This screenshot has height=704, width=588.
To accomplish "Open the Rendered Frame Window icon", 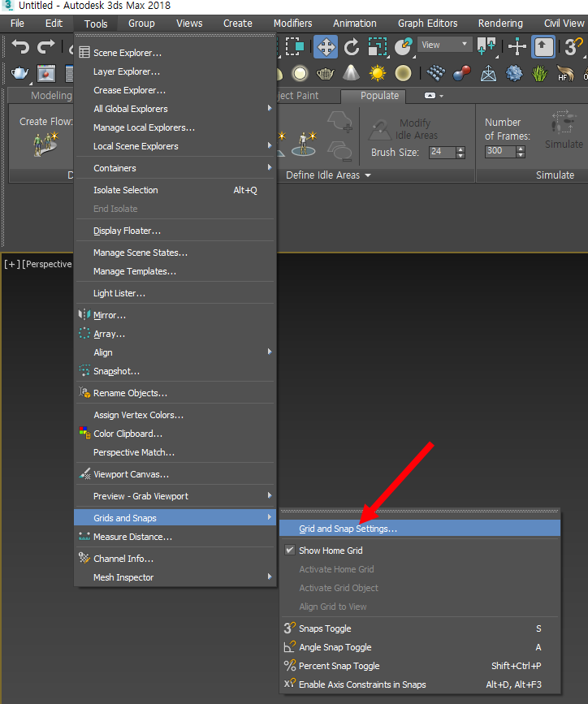I will click(45, 73).
